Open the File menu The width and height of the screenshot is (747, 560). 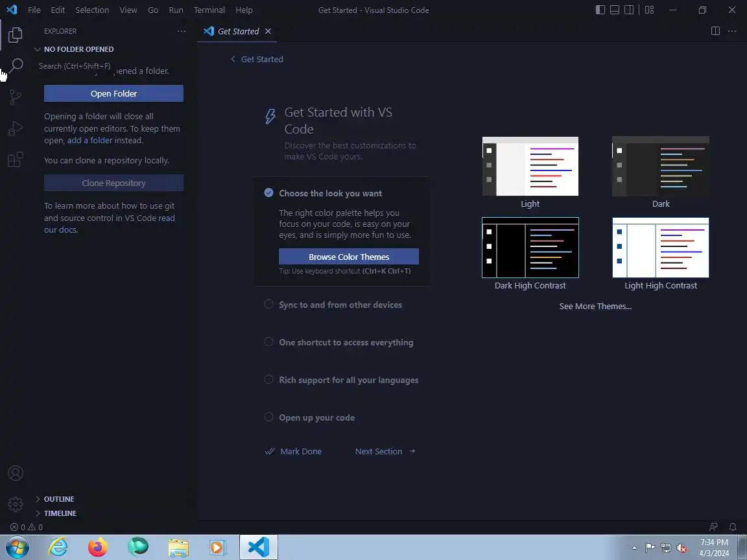[x=34, y=10]
